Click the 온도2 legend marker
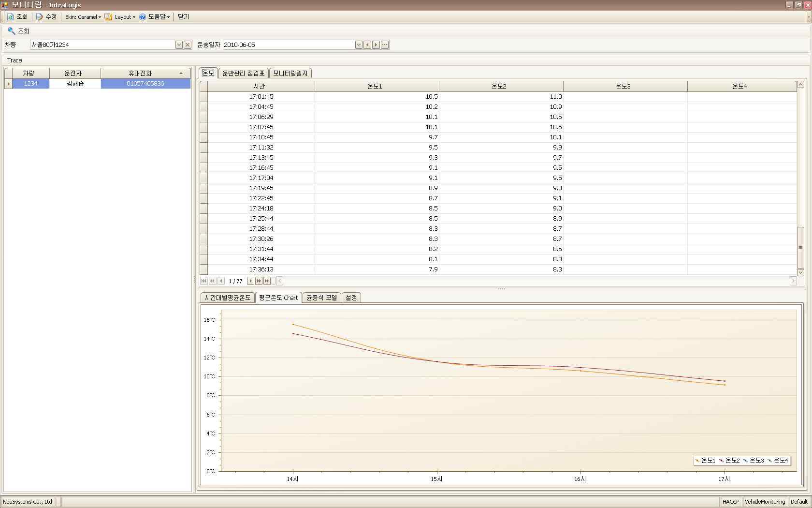The image size is (812, 508). [x=722, y=461]
